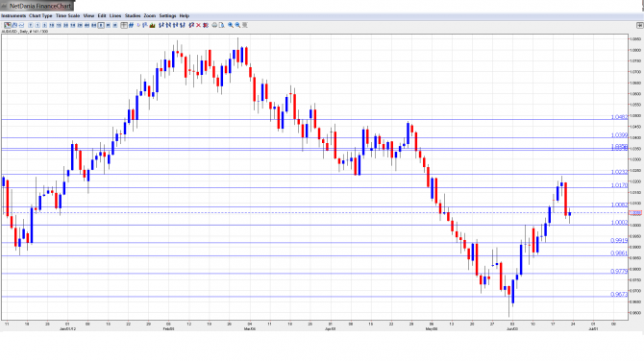Image resolution: width=644 pixels, height=361 pixels.
Task: Click the Feb date label on time axis
Action: click(169, 328)
